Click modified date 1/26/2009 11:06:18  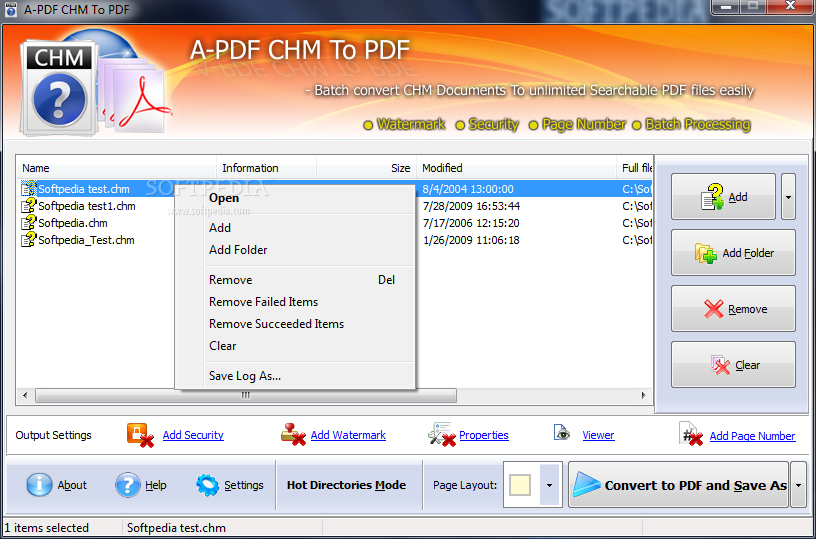[471, 240]
